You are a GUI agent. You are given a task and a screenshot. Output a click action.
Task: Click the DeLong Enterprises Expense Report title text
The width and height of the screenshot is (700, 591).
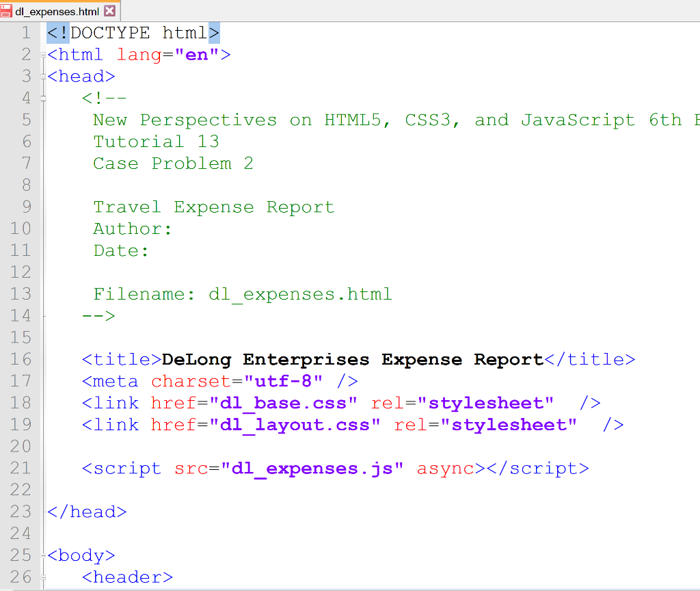point(353,360)
